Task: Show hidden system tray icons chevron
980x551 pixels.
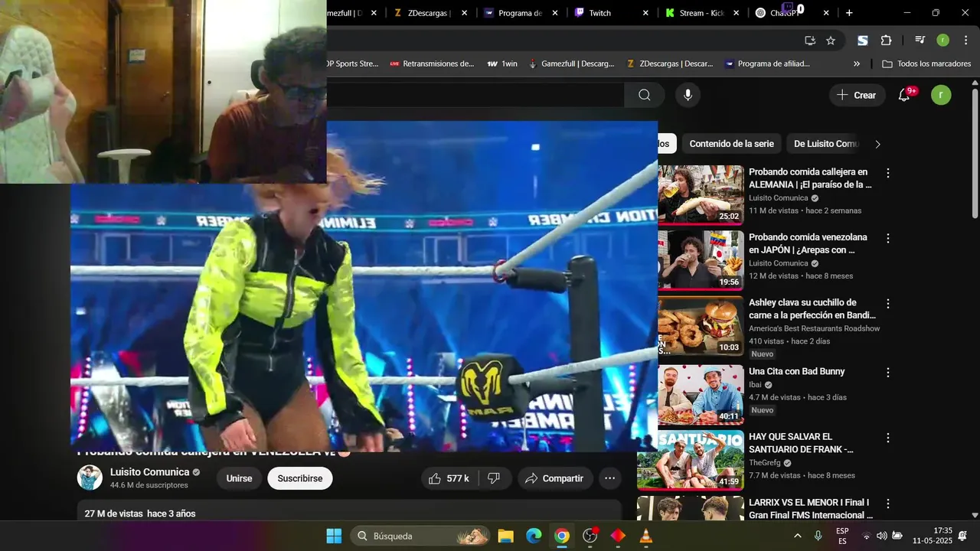Action: point(798,536)
